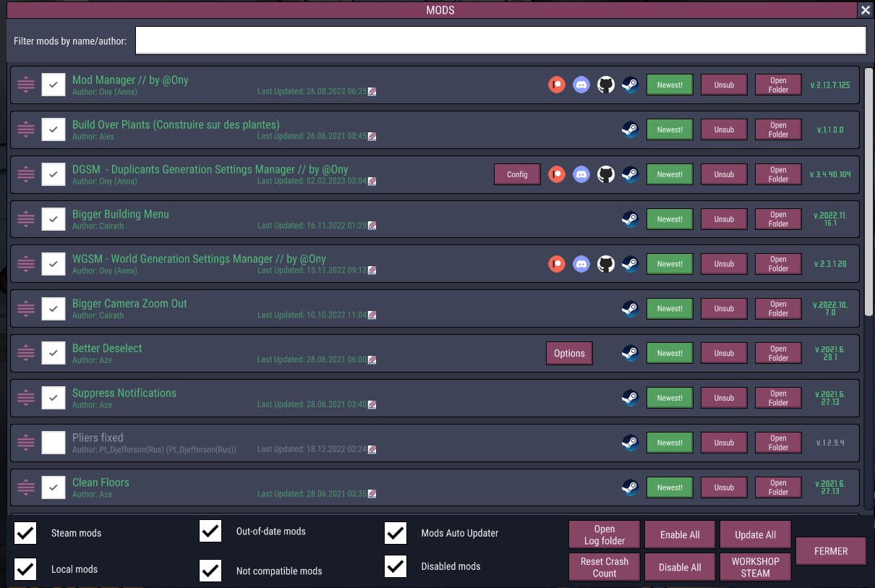Viewport: 875px width, 588px height.
Task: Open Patreon link for Mod Manager
Action: [x=556, y=85]
